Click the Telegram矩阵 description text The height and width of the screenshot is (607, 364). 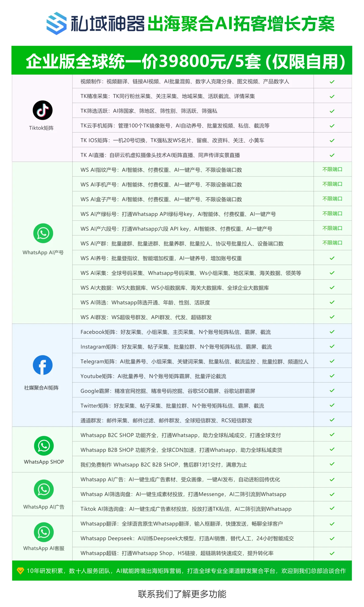pyautogui.click(x=194, y=361)
